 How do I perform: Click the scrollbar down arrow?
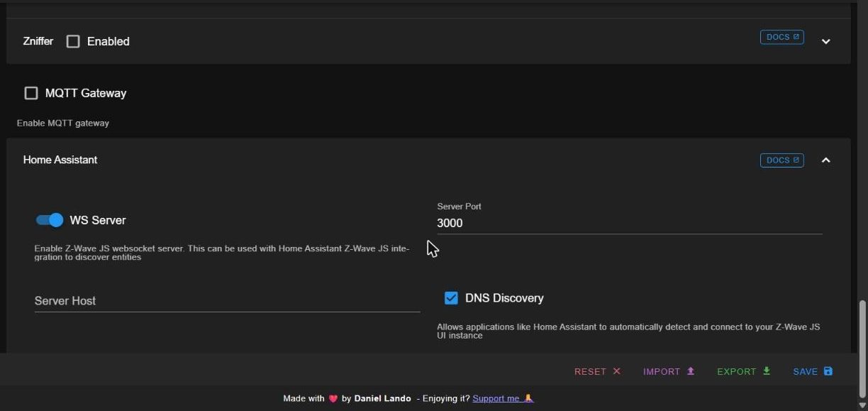pos(862,405)
